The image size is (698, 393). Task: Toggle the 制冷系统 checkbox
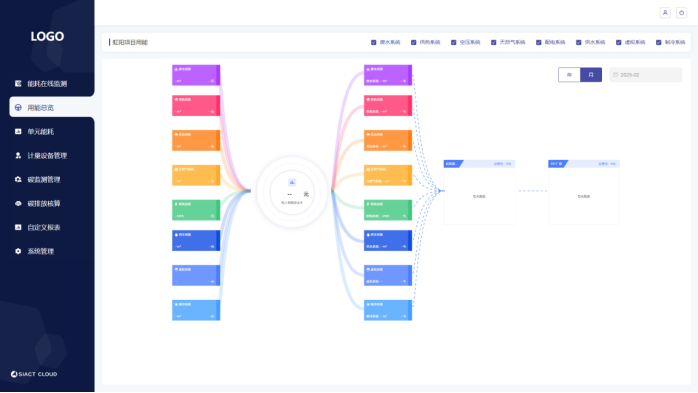(658, 42)
